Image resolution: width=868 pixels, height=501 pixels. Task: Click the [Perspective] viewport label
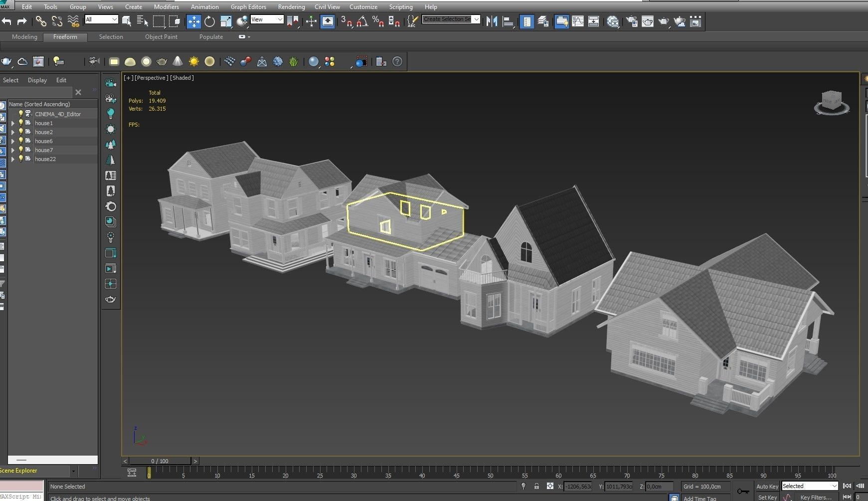(152, 78)
